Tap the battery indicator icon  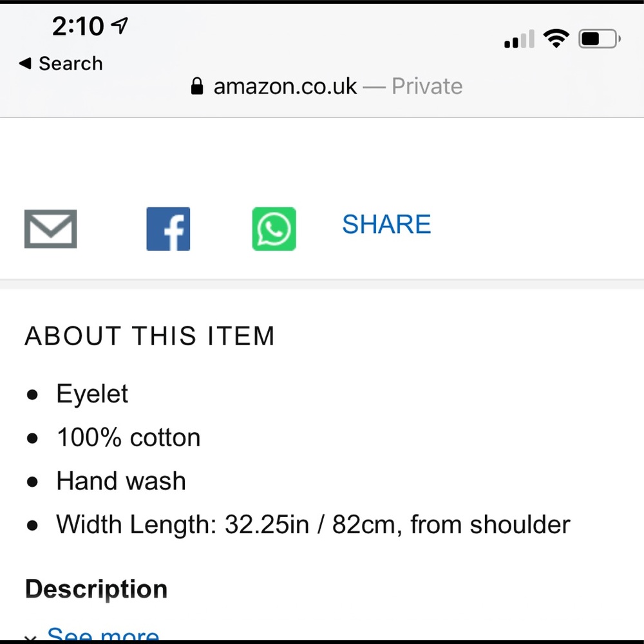[599, 39]
